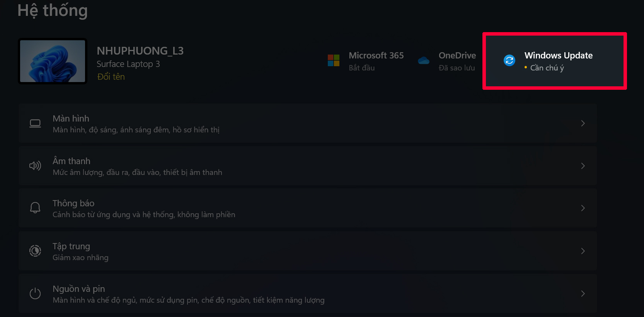Expand the Thông báo row chevron
The image size is (644, 317).
point(583,208)
